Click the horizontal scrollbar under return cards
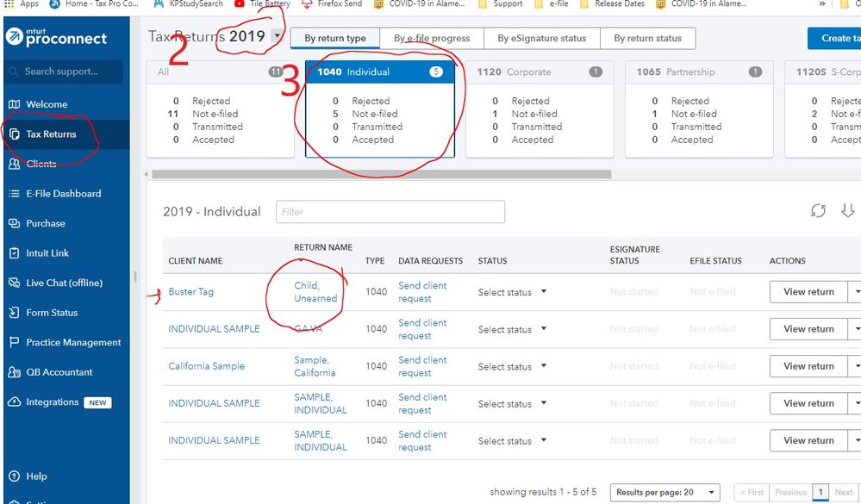This screenshot has width=861, height=504. point(381,174)
